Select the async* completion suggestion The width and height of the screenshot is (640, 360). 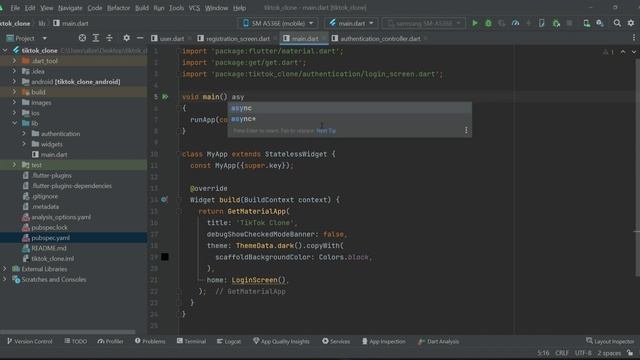pyautogui.click(x=349, y=119)
